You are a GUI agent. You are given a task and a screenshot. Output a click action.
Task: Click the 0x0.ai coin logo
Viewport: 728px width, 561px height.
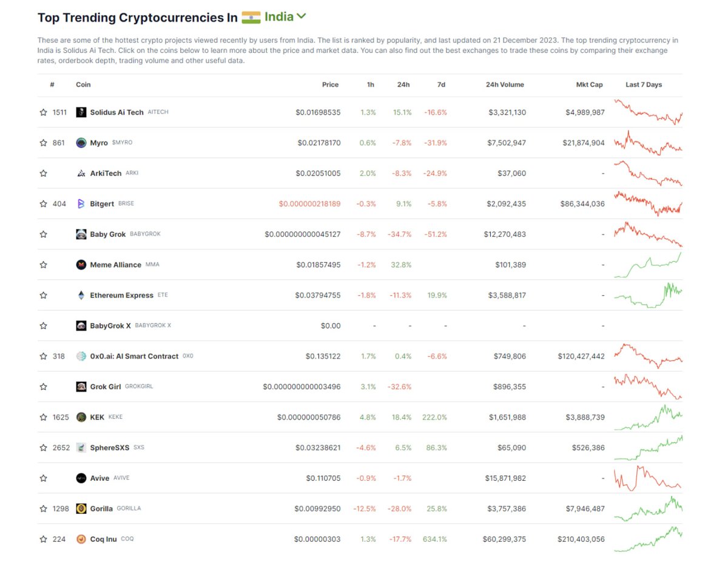point(81,356)
